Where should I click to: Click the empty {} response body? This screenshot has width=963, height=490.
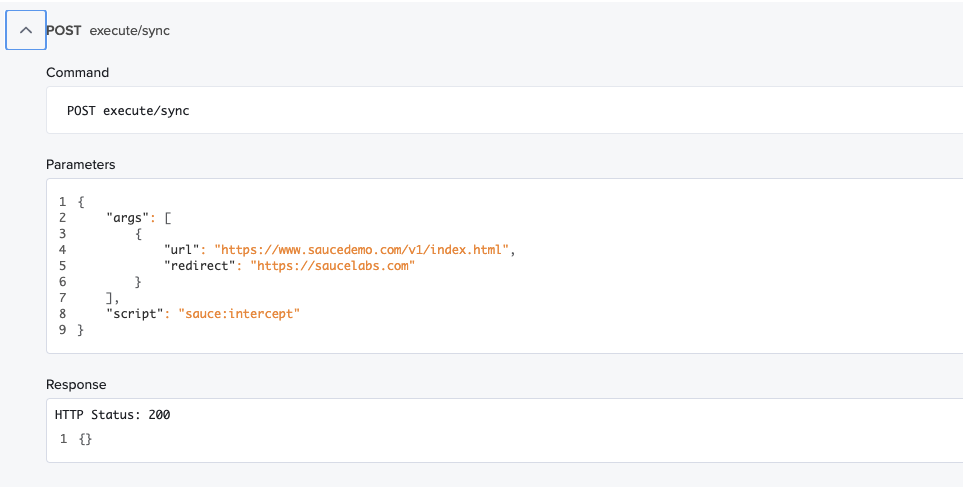pos(85,439)
